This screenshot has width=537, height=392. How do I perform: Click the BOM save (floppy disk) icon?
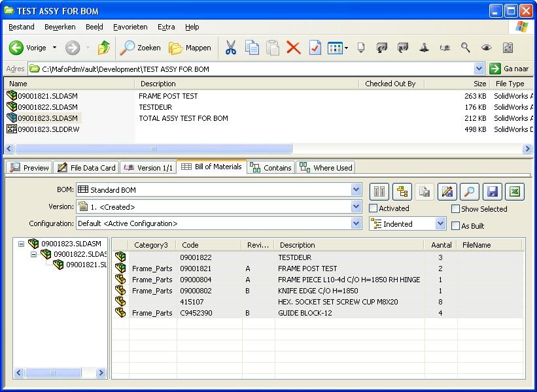click(x=493, y=191)
